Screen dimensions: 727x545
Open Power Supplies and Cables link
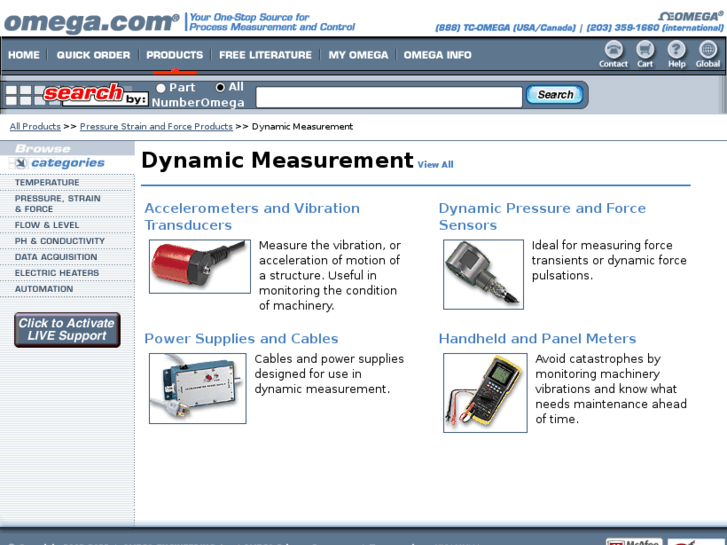click(241, 339)
